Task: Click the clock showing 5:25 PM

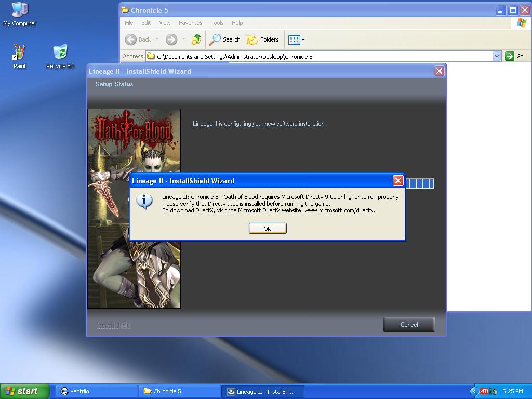Action: [x=513, y=392]
